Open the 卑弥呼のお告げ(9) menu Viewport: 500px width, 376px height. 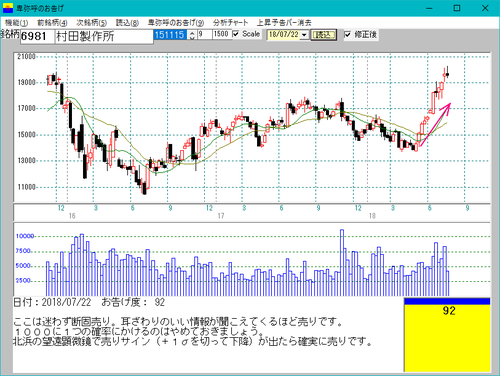pos(176,23)
